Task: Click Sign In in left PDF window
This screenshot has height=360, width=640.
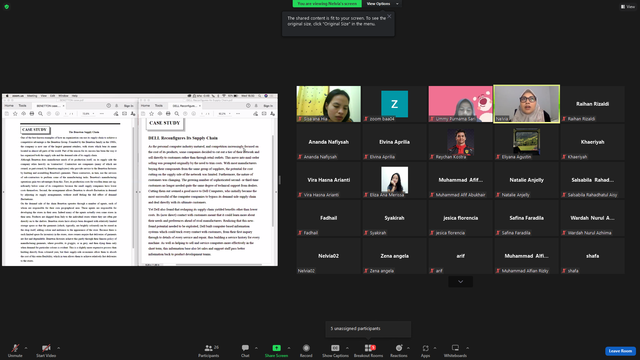Action: [128, 106]
